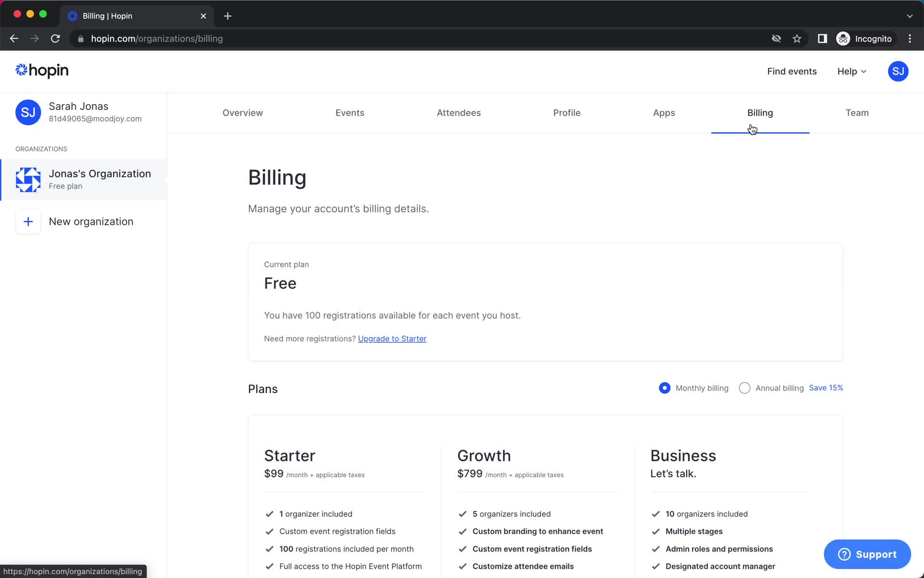Screen dimensions: 924x578
Task: Click the address bar URL
Action: pyautogui.click(x=157, y=39)
